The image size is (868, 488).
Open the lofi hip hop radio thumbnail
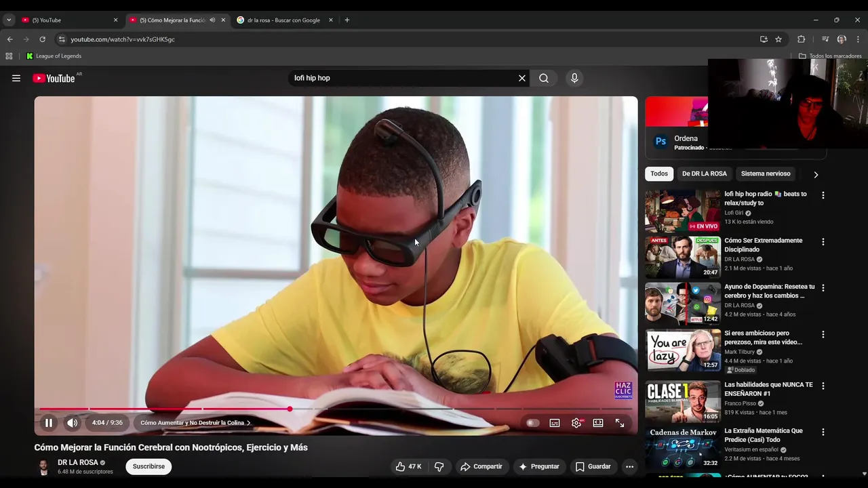pyautogui.click(x=683, y=211)
